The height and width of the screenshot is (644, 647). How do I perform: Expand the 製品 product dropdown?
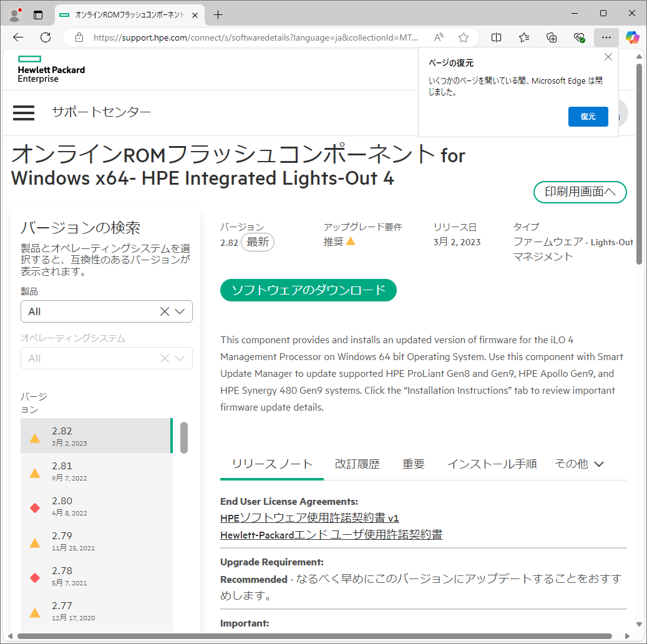pos(180,311)
